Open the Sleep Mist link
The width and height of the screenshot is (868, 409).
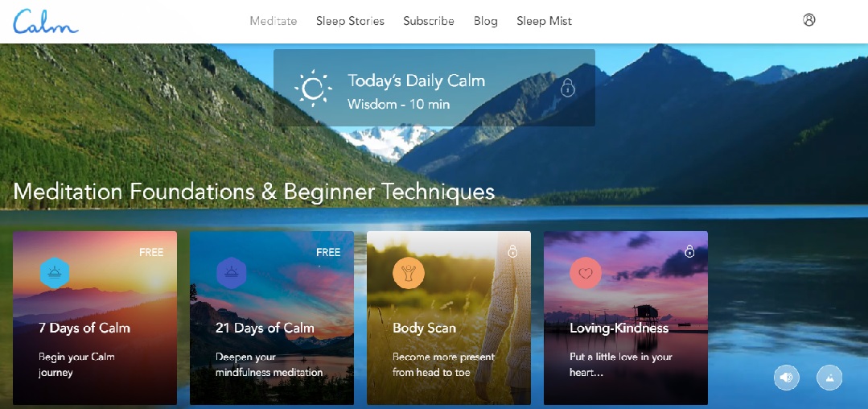pos(544,21)
